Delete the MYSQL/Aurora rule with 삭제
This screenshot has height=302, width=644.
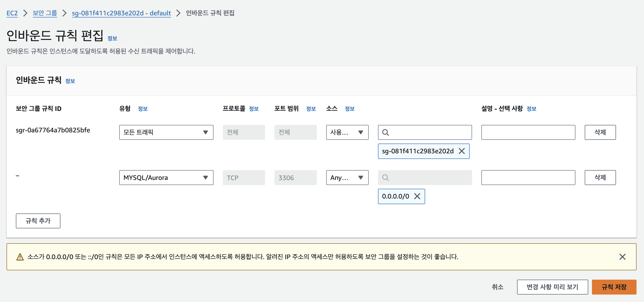(x=600, y=178)
